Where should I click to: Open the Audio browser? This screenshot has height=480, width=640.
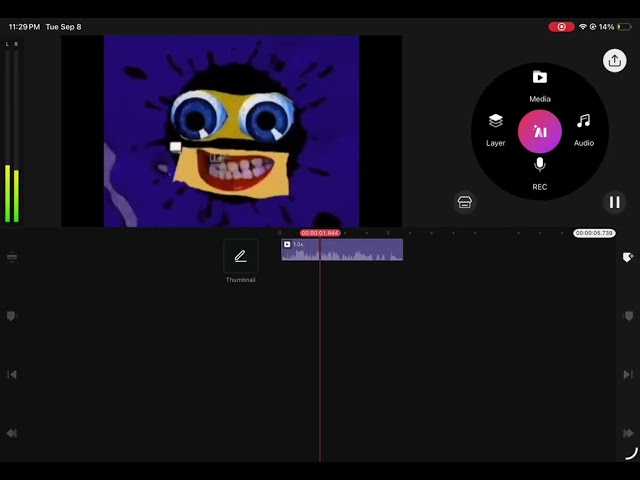pos(584,130)
